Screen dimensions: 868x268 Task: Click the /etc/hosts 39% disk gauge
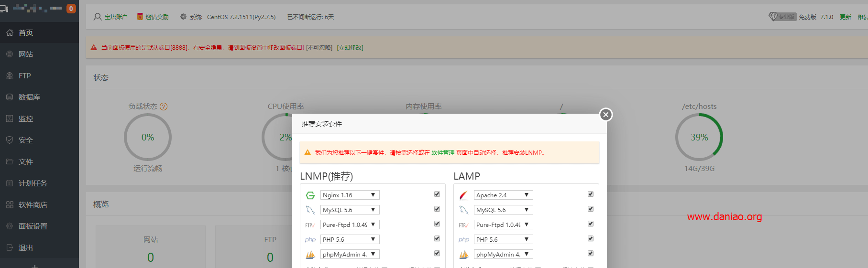699,137
